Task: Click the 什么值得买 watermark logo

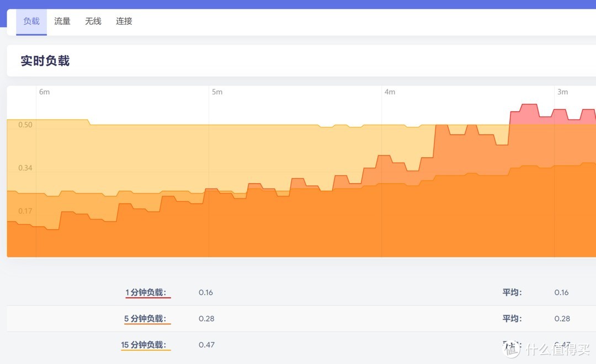Action: 544,349
